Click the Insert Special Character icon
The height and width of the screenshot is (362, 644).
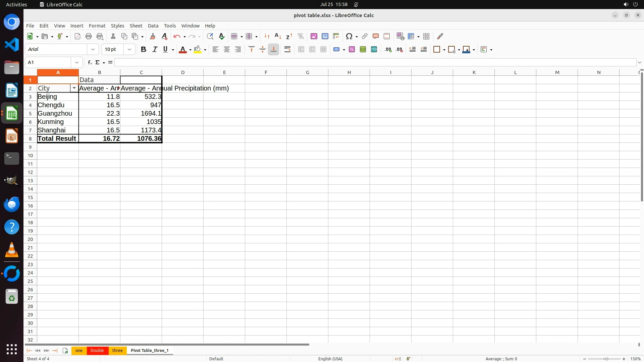click(x=349, y=36)
